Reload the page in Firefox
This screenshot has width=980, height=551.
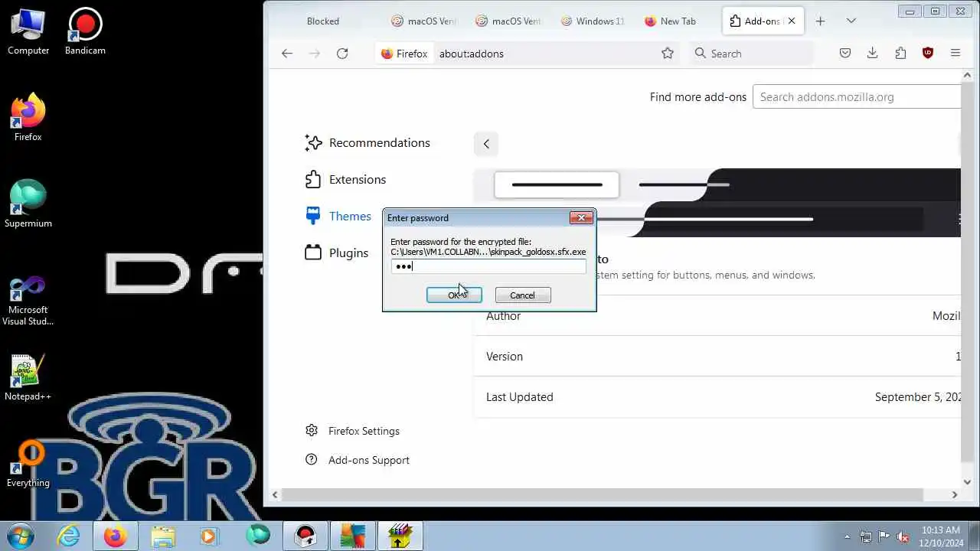click(x=342, y=54)
